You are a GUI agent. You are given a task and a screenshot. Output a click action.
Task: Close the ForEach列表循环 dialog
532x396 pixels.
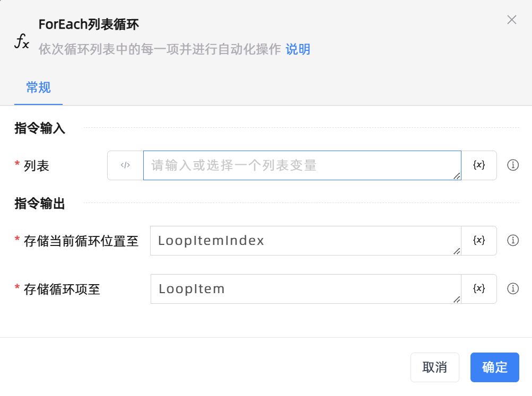coord(511,20)
